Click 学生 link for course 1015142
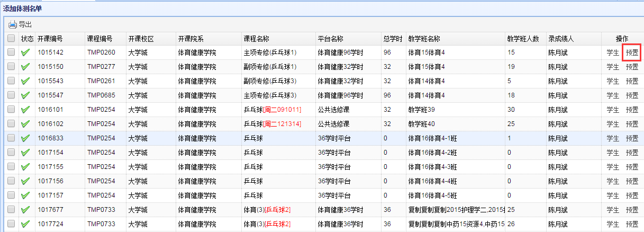The height and width of the screenshot is (232, 644). point(613,52)
